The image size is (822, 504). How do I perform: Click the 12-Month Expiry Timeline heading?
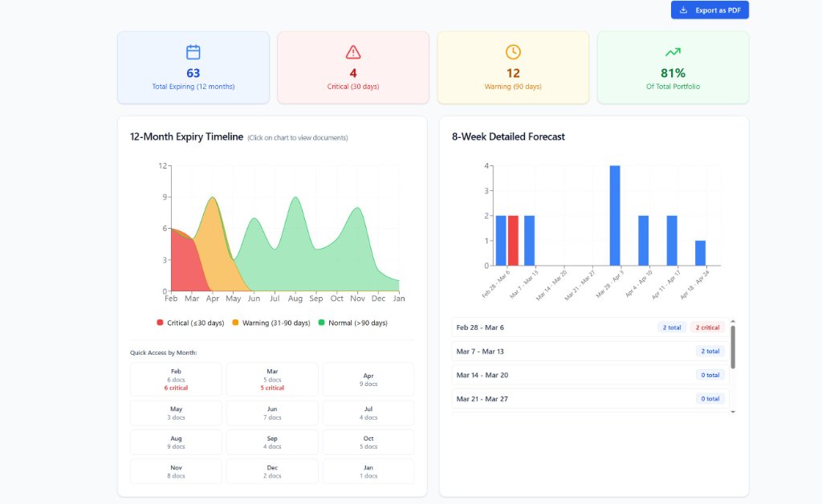pos(186,136)
